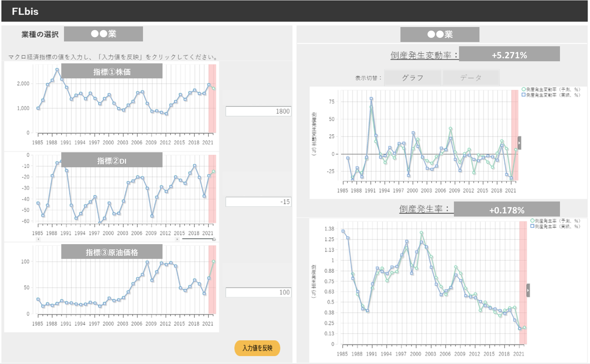Click forecast point on 株価 chart
590x364 pixels.
coord(214,89)
